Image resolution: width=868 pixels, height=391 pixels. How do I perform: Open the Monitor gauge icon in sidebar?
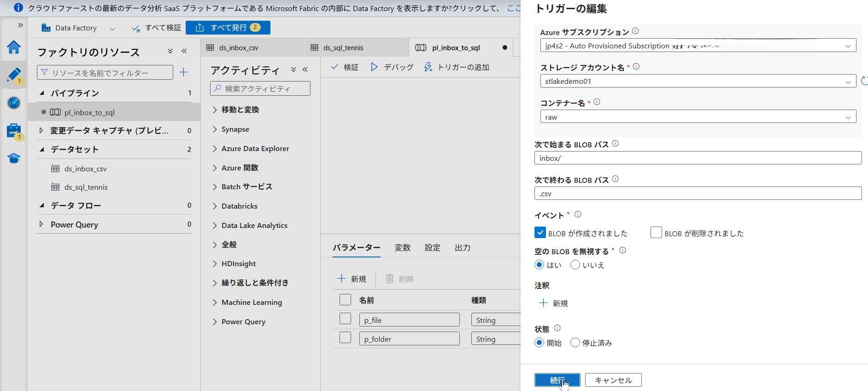[x=14, y=103]
